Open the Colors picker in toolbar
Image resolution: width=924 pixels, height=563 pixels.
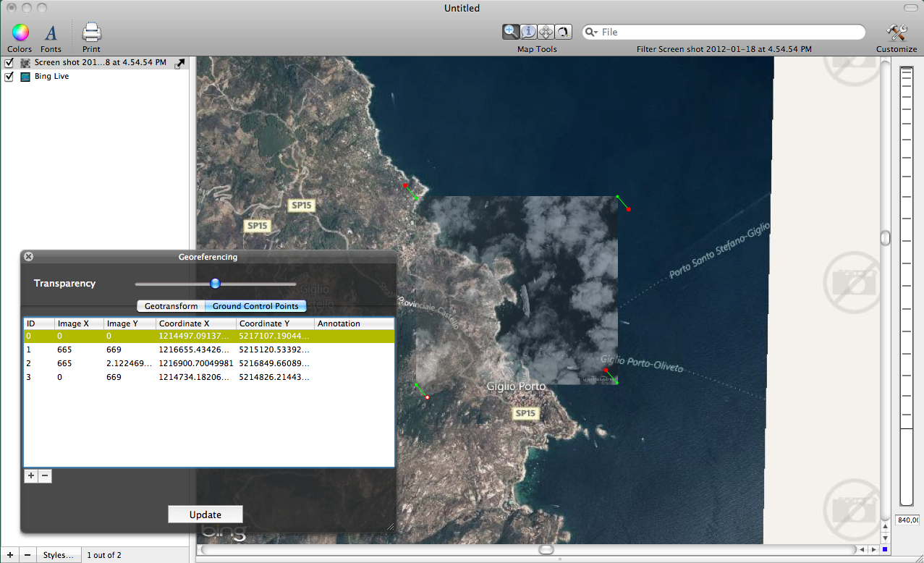point(20,33)
